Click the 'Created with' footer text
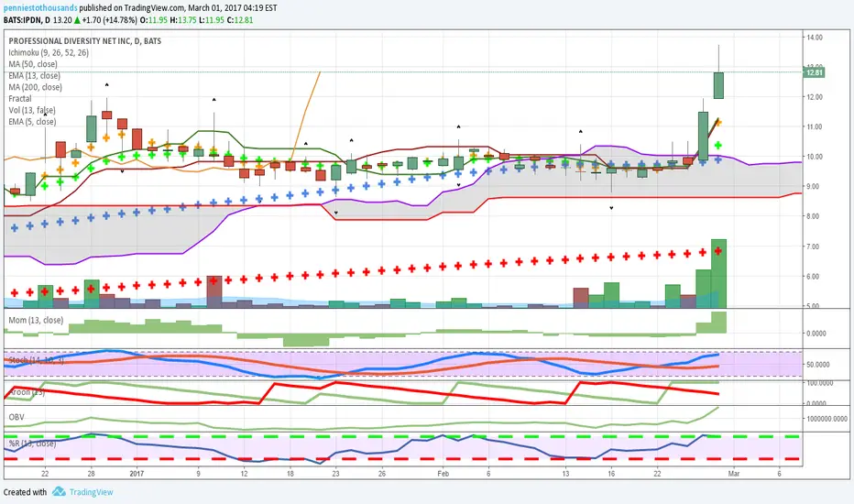The width and height of the screenshot is (854, 504). click(25, 492)
